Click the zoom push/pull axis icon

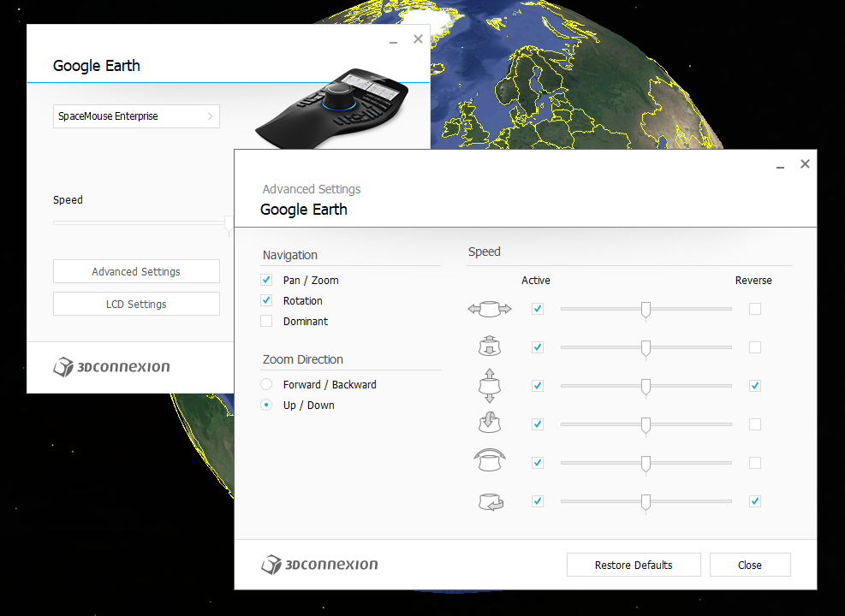click(x=490, y=346)
